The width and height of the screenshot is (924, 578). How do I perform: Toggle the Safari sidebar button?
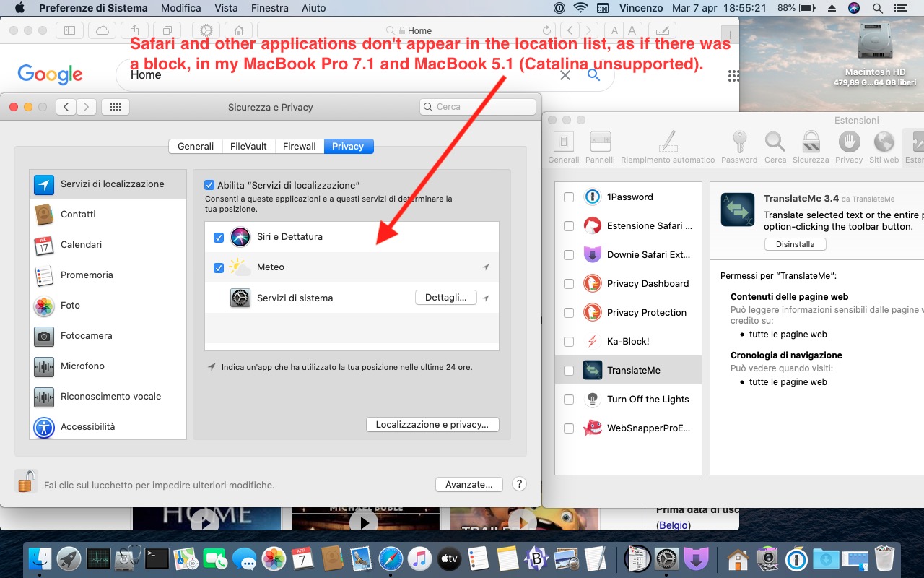tap(70, 30)
